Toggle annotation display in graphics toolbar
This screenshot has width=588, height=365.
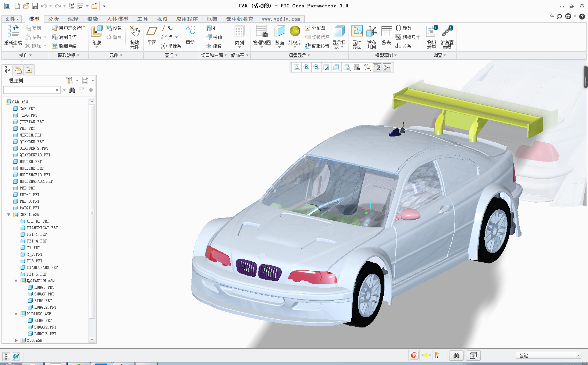pos(377,67)
